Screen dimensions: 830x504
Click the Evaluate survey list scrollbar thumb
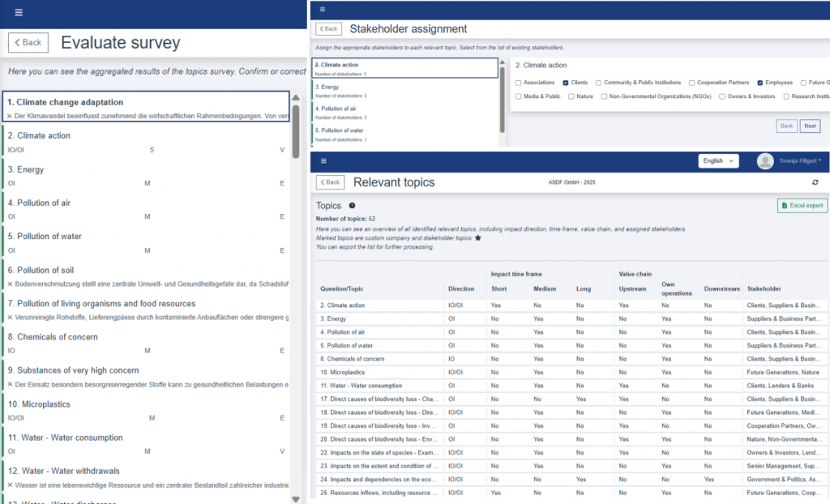click(295, 130)
